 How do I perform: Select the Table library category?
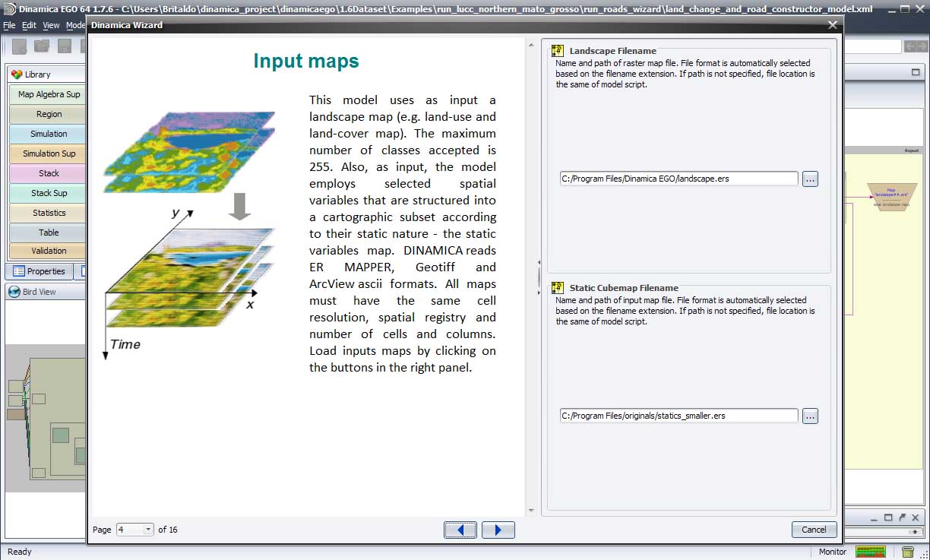click(x=48, y=233)
